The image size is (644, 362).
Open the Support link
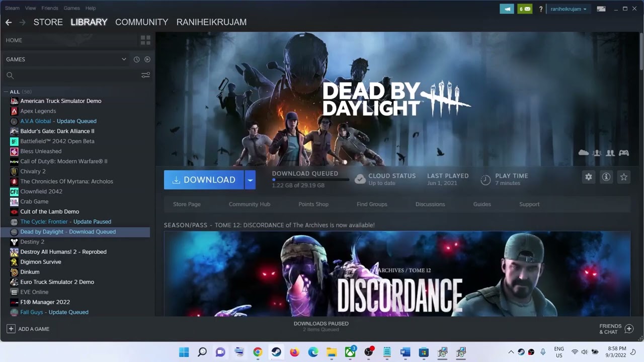pyautogui.click(x=529, y=204)
